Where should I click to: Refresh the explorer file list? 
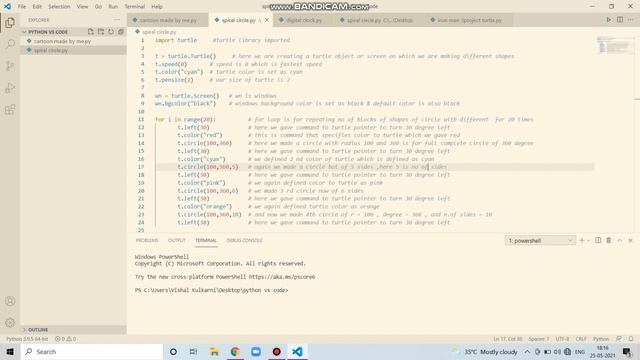coord(111,31)
